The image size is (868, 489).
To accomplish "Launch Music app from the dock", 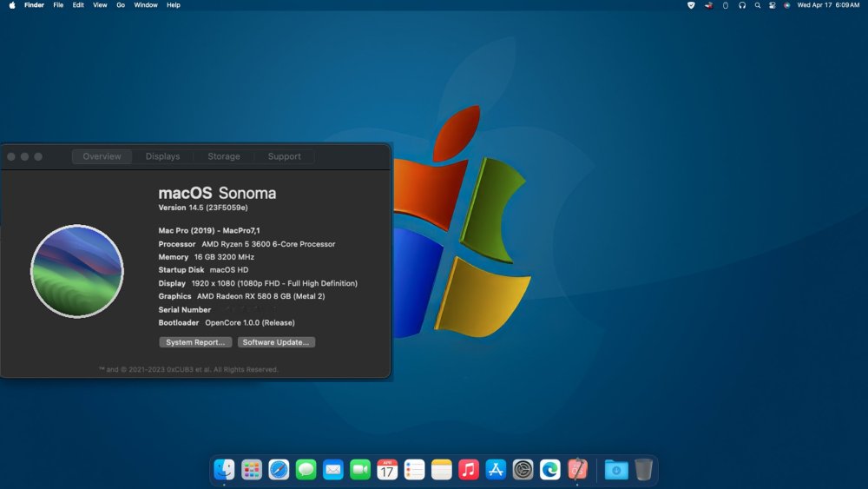I will tap(469, 470).
